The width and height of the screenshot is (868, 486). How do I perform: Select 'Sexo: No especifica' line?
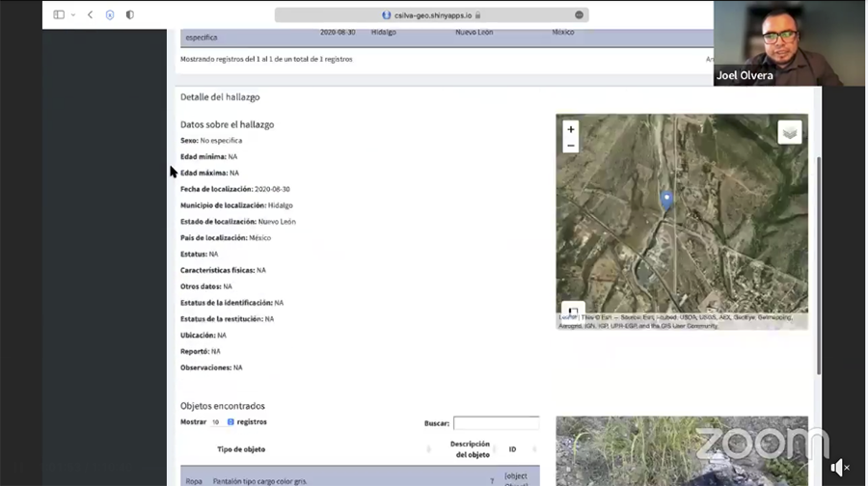[x=211, y=141]
